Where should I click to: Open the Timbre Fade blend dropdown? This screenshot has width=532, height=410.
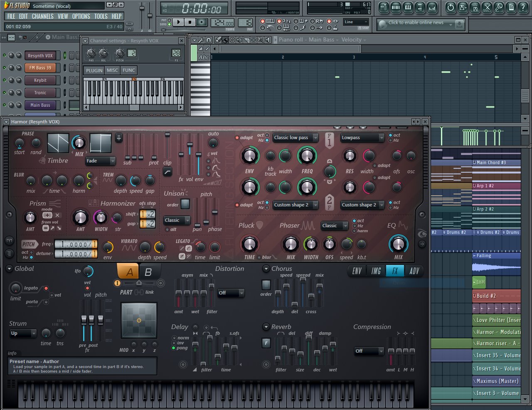tap(101, 161)
